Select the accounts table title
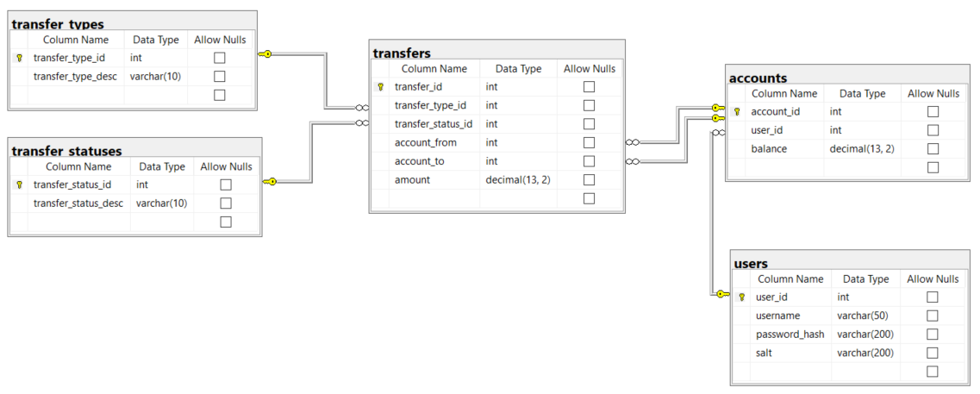This screenshot has height=394, width=980. [758, 78]
